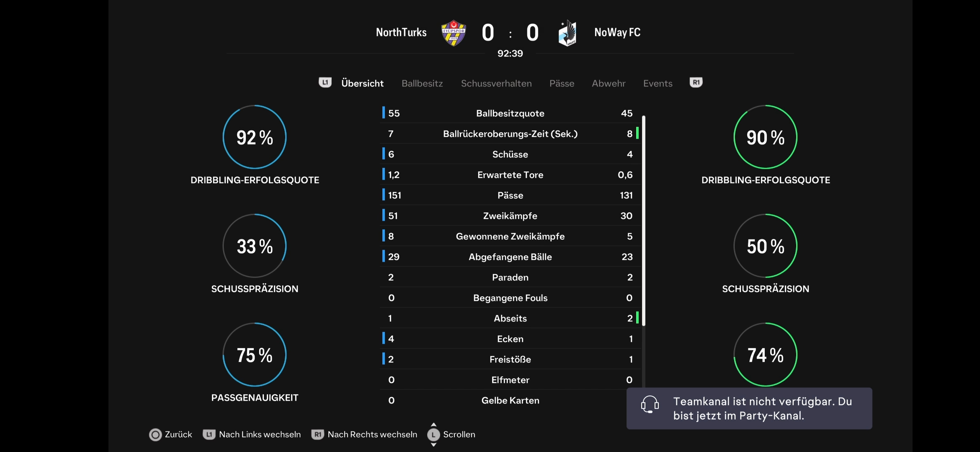Go to the Abwehr tab
This screenshot has width=980, height=452.
609,83
